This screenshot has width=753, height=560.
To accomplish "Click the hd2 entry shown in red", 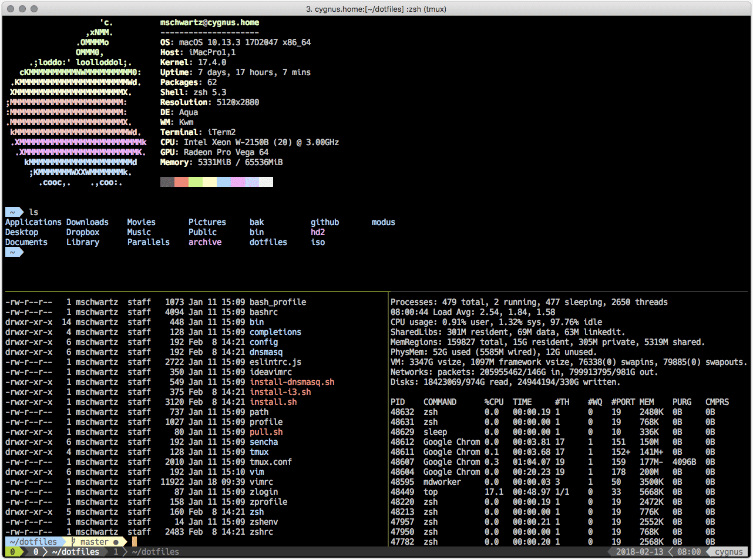I will 318,232.
